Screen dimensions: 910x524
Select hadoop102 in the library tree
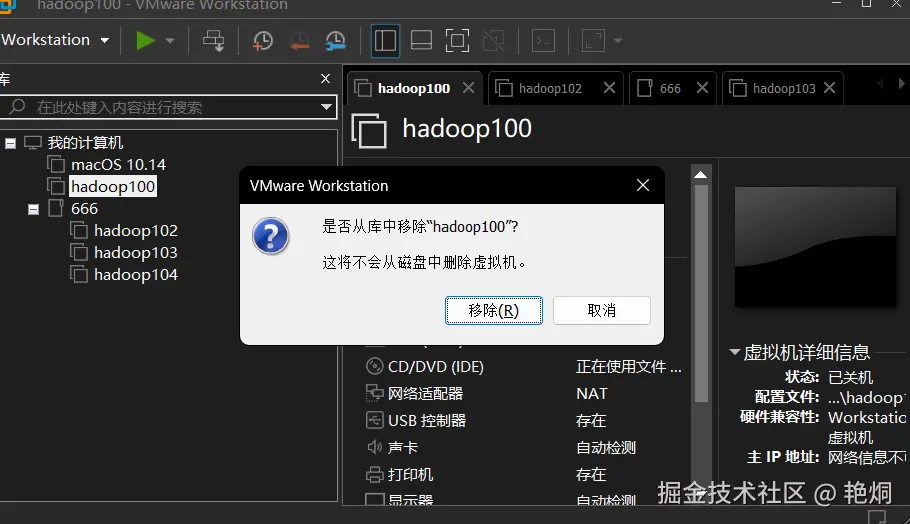click(136, 231)
